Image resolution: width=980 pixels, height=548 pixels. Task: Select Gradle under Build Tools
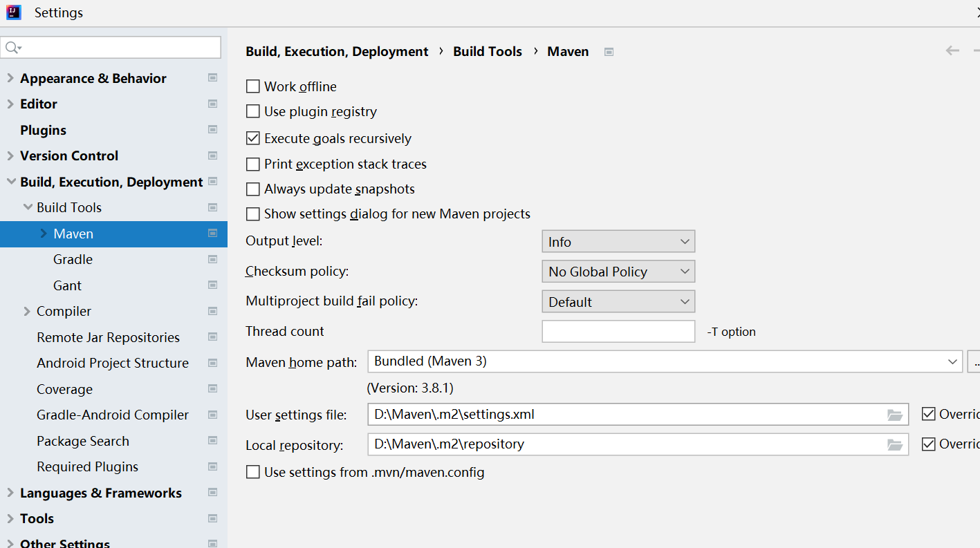point(73,259)
